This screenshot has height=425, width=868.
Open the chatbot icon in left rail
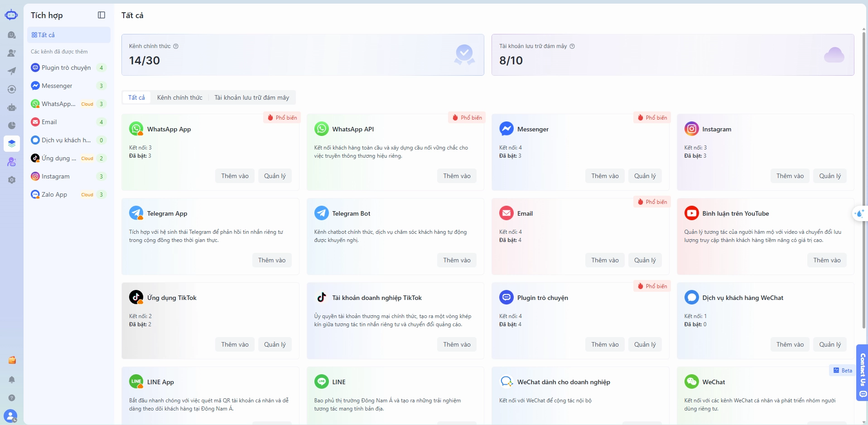tap(12, 107)
